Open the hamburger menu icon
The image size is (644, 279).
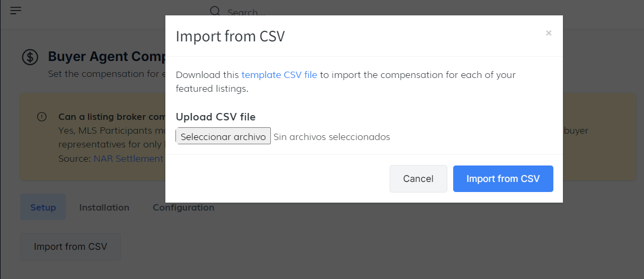(x=16, y=10)
